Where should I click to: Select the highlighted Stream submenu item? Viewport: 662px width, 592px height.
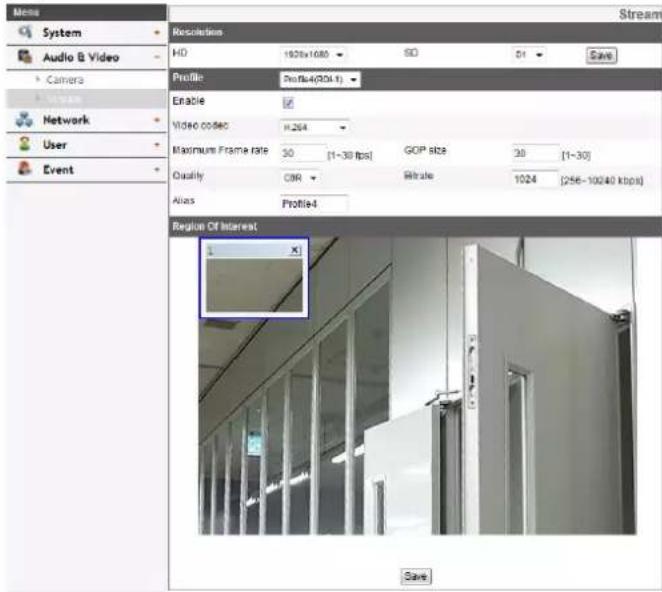point(87,99)
